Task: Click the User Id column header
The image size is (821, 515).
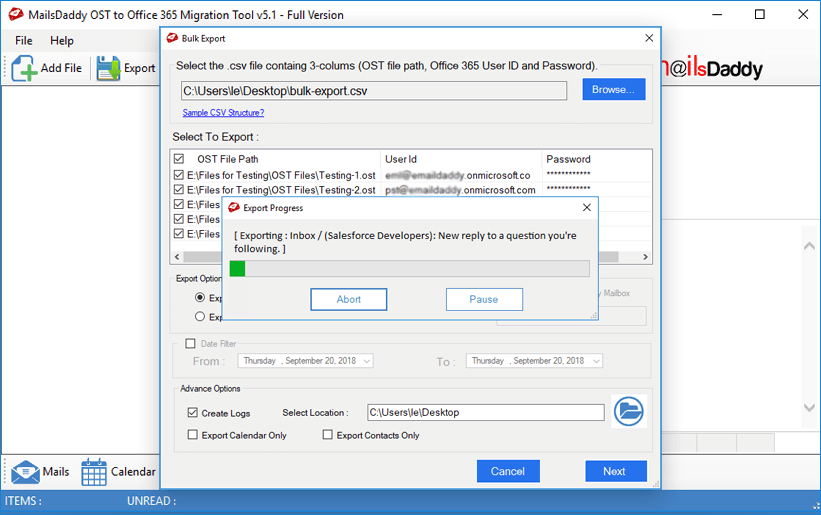Action: [401, 159]
